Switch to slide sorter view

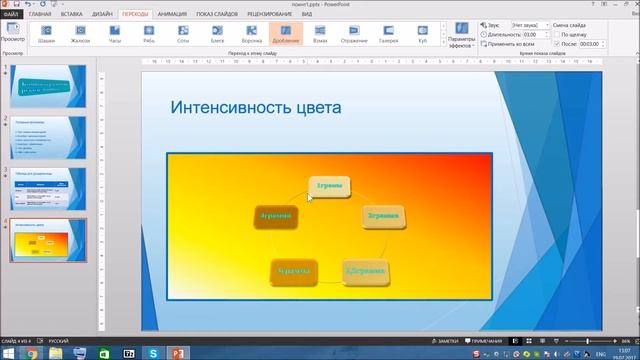pyautogui.click(x=529, y=341)
